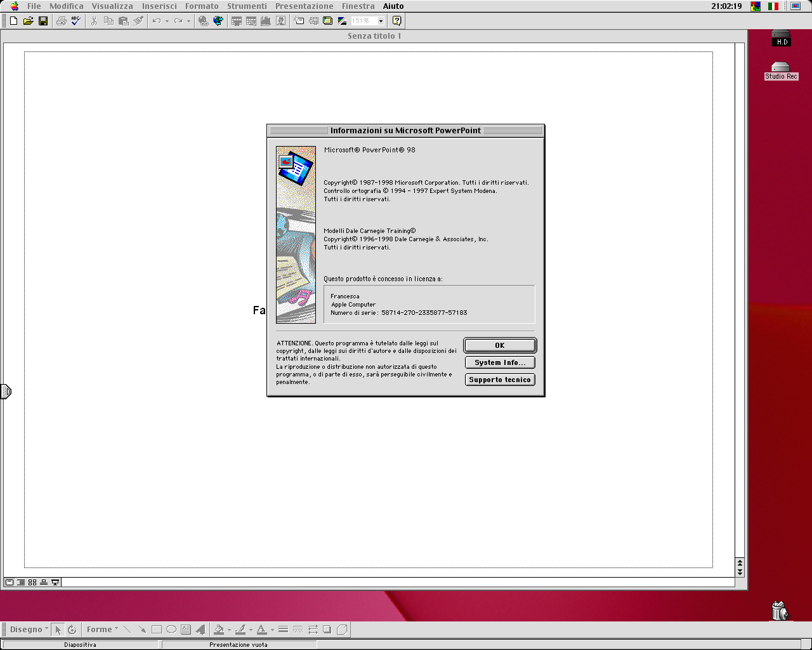Select the Rectangle drawing tool
812x650 pixels.
[157, 630]
